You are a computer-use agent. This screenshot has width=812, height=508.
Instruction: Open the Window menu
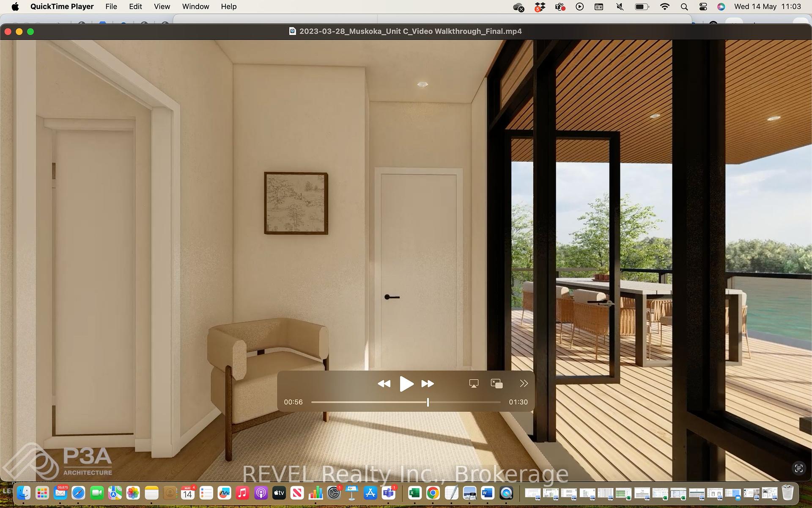point(195,6)
